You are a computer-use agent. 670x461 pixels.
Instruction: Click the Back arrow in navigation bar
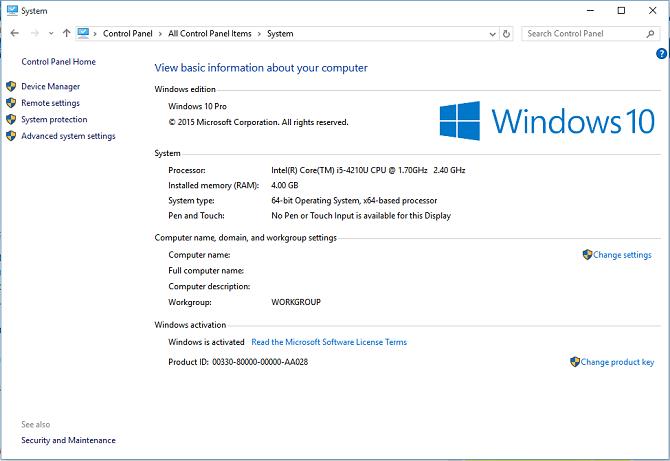[14, 33]
